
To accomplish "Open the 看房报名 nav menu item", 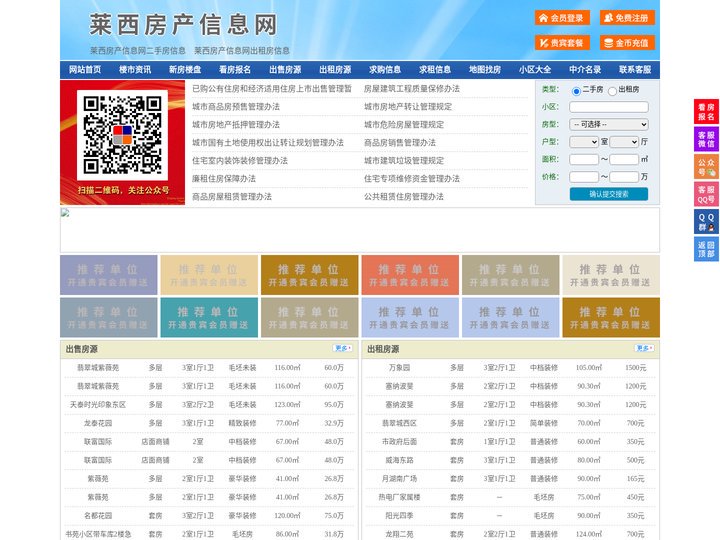I will (x=235, y=70).
